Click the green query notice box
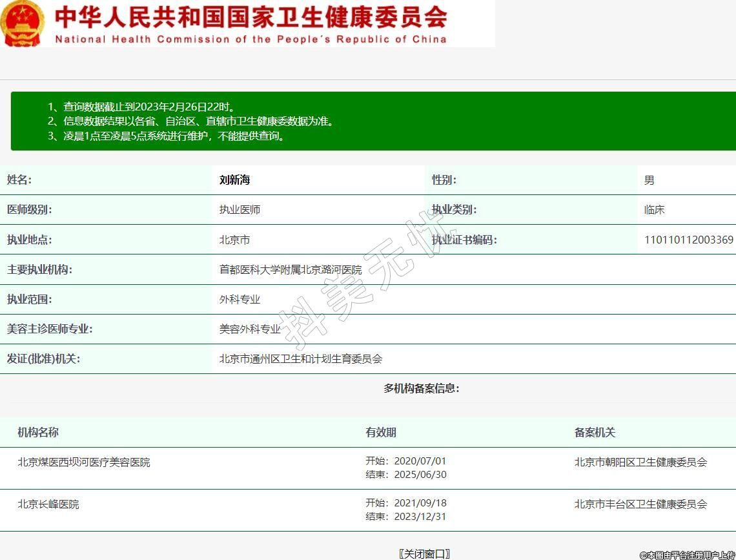The image size is (736, 560). (373, 121)
